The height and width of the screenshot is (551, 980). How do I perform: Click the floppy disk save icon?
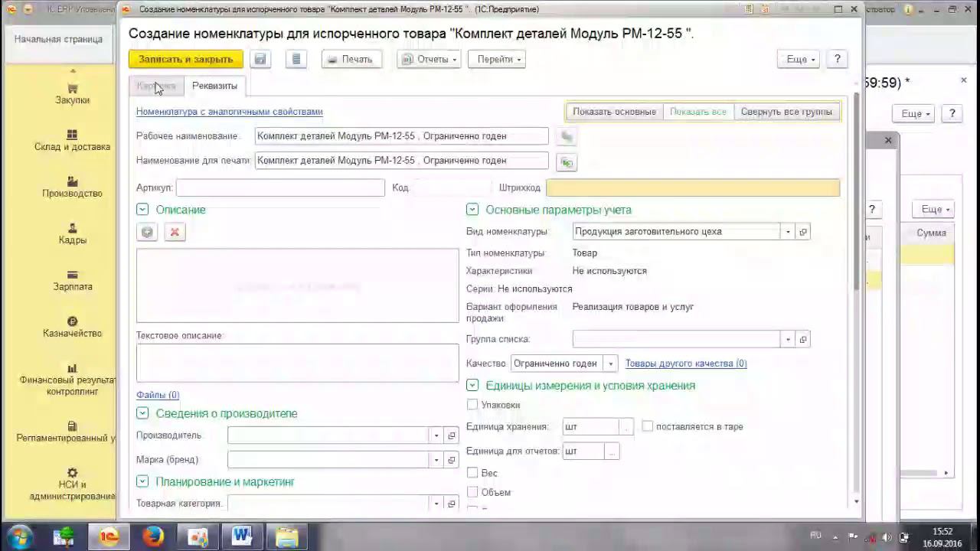tap(260, 59)
